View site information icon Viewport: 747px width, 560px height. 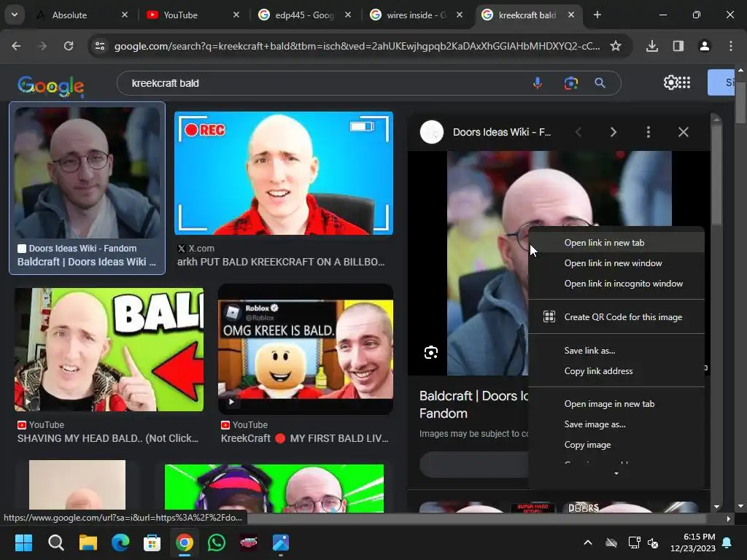click(x=100, y=46)
